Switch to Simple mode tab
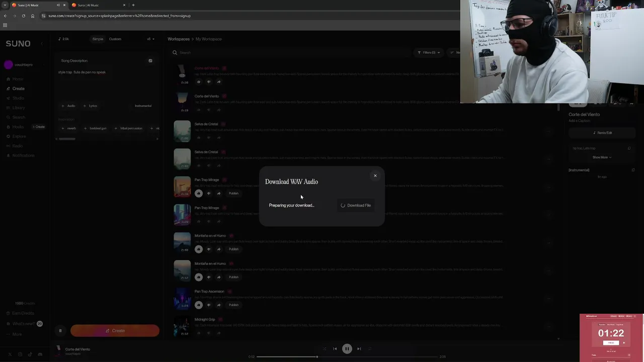Image resolution: width=644 pixels, height=362 pixels. click(98, 39)
